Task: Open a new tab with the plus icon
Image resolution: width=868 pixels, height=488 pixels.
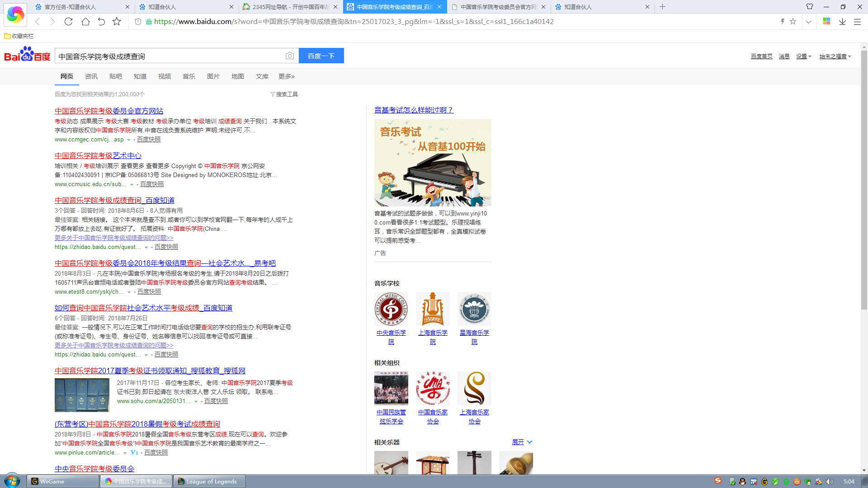Action: 662,7
